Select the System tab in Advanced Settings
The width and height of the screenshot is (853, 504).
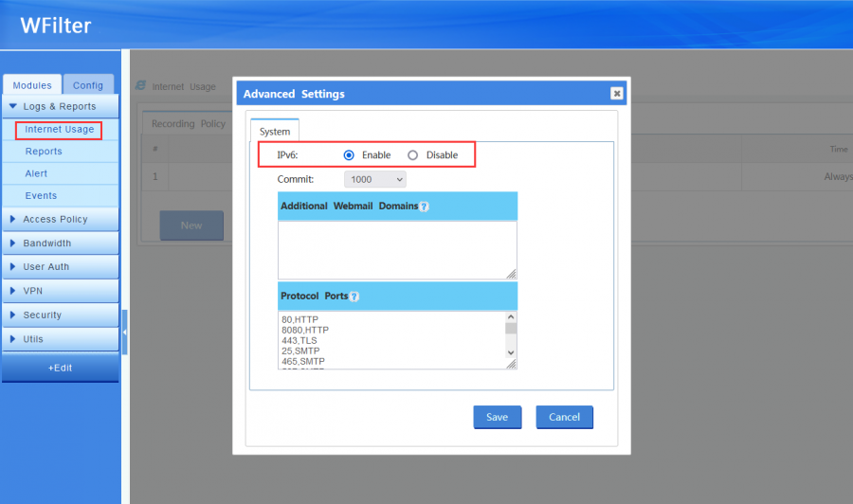tap(275, 131)
